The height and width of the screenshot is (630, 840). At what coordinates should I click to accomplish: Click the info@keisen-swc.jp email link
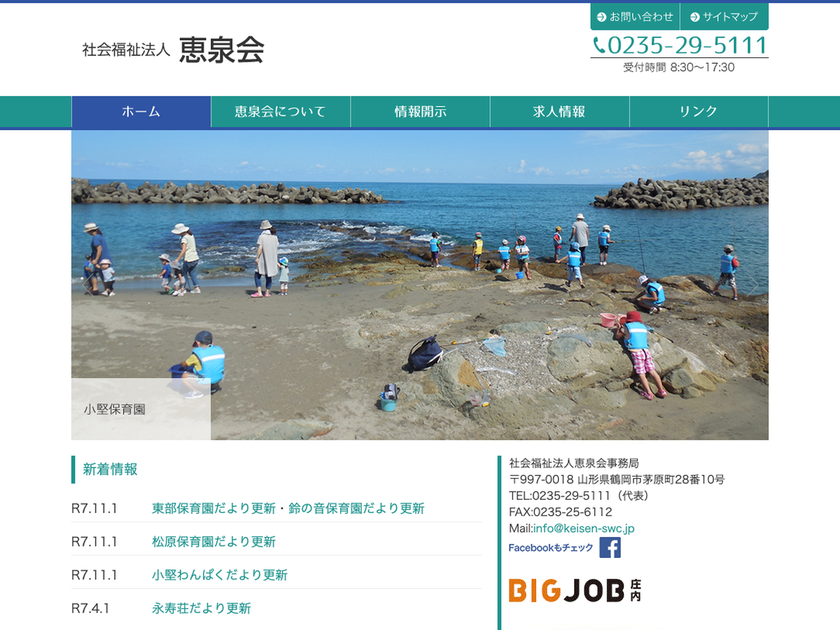[x=584, y=528]
